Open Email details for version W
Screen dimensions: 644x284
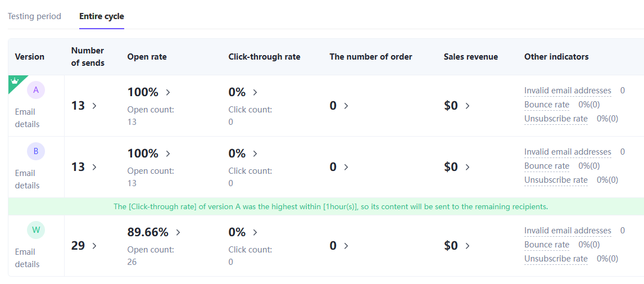pos(27,258)
